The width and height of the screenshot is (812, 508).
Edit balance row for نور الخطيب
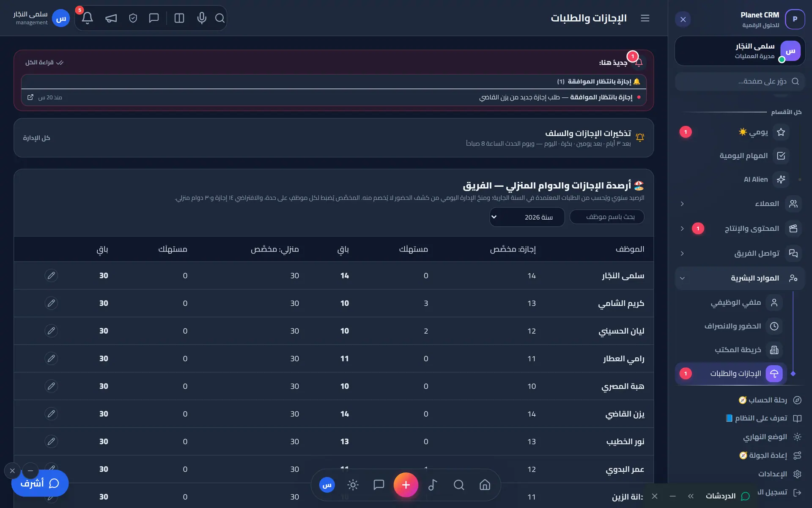click(x=51, y=442)
